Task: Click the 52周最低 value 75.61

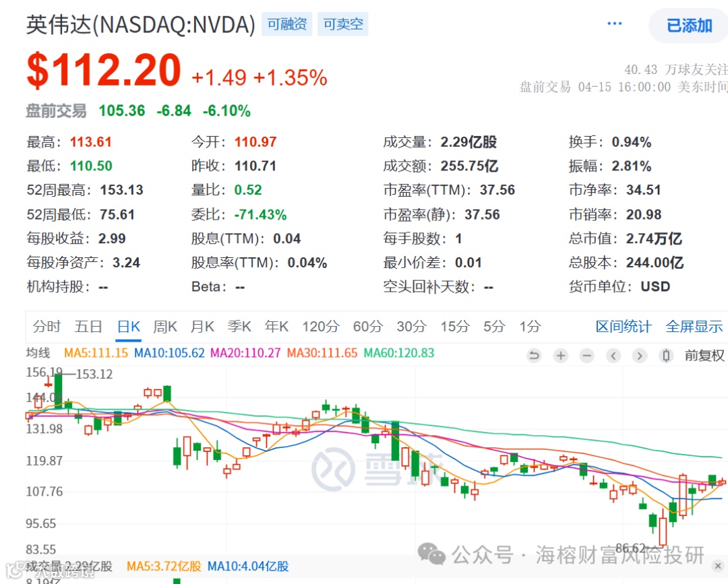Action: (117, 215)
